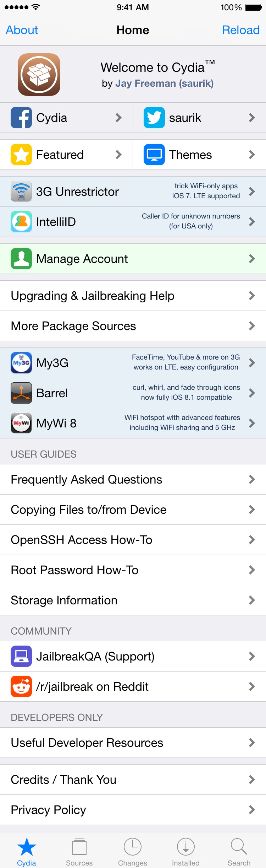This screenshot has width=266, height=868.
Task: Open the Featured star icon
Action: point(21,155)
